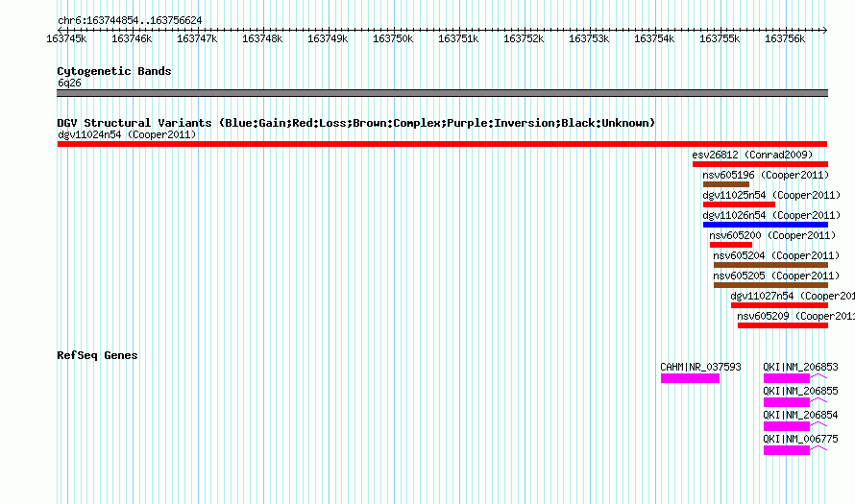Click the dgv11027n54 red loss bar
The height and width of the screenshot is (504, 855).
tap(779, 305)
